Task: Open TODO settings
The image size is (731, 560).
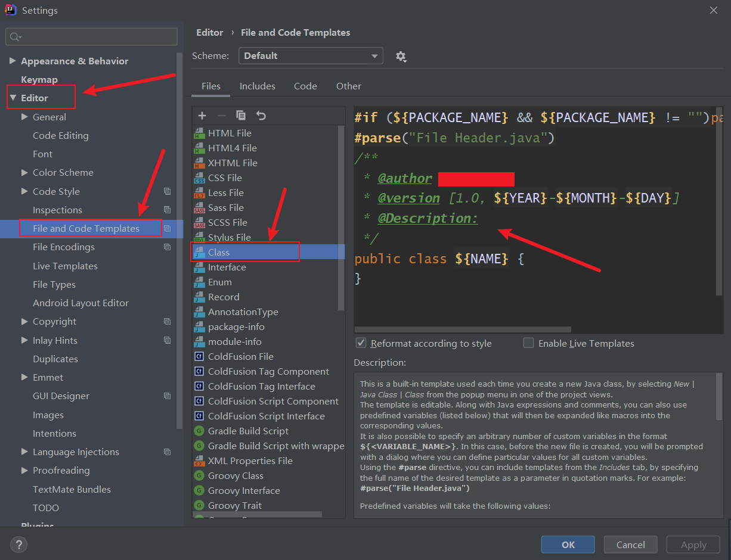Action: (x=46, y=508)
